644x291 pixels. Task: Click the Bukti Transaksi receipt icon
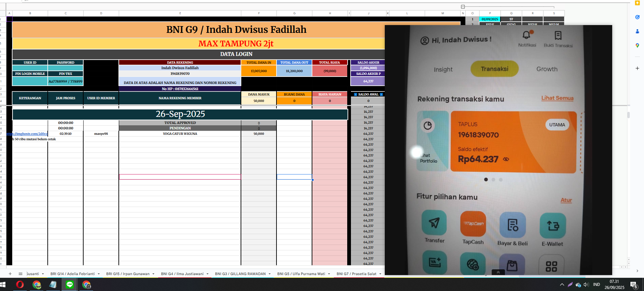[x=558, y=35]
